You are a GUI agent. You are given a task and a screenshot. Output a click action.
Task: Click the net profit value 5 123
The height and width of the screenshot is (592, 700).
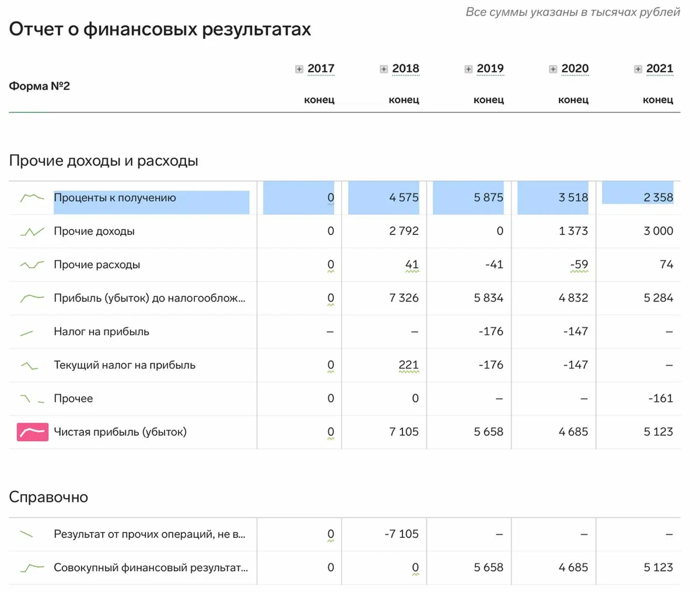pyautogui.click(x=659, y=432)
